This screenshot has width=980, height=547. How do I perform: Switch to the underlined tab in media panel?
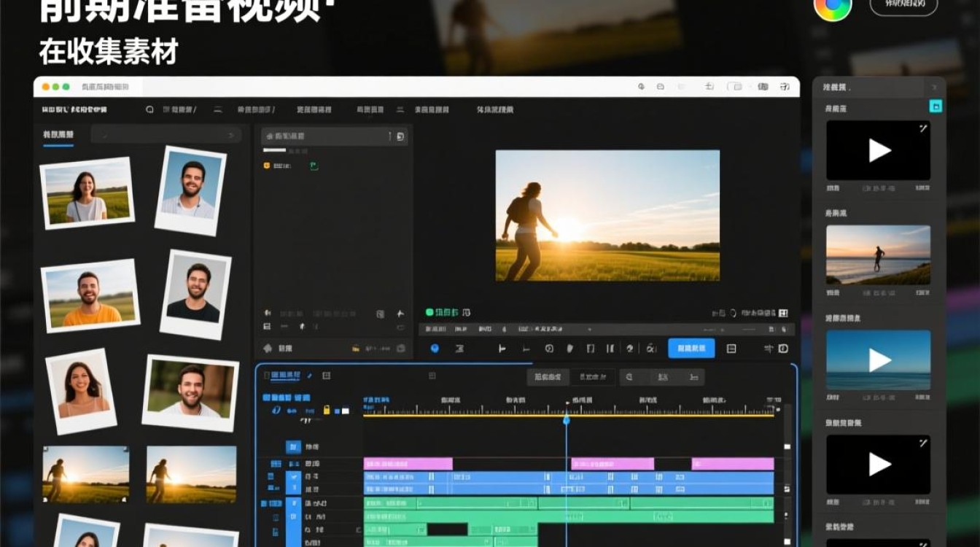[58, 135]
